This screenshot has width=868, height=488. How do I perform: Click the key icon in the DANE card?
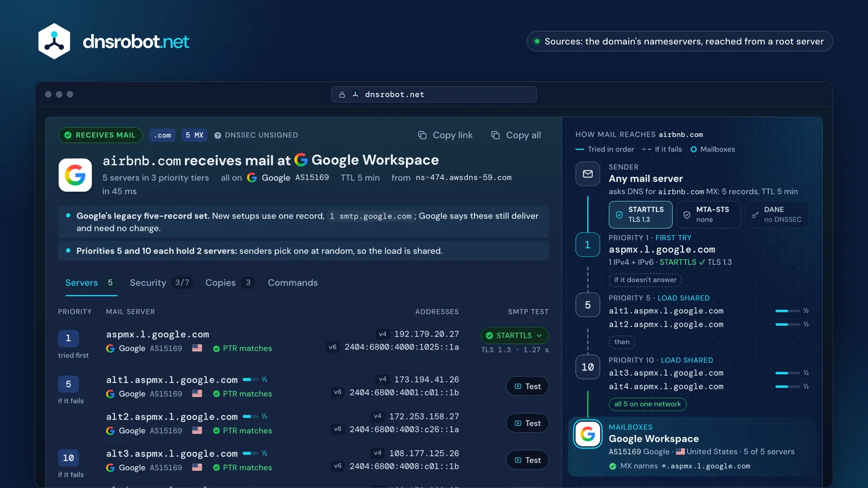[755, 215]
